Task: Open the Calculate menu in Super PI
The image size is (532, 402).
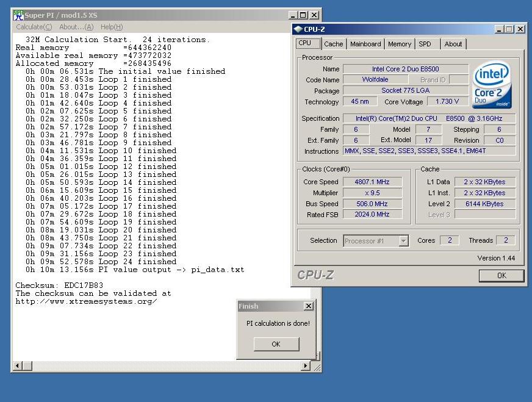Action: tap(34, 27)
